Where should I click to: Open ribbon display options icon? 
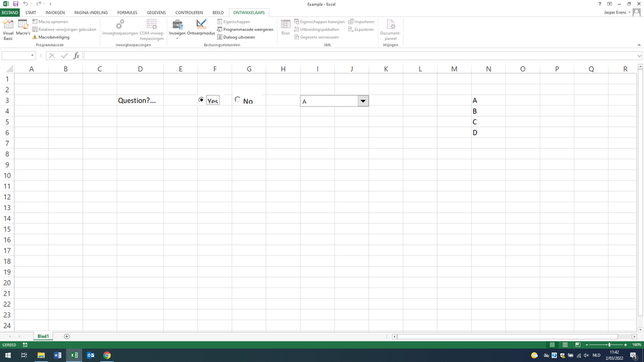click(609, 4)
